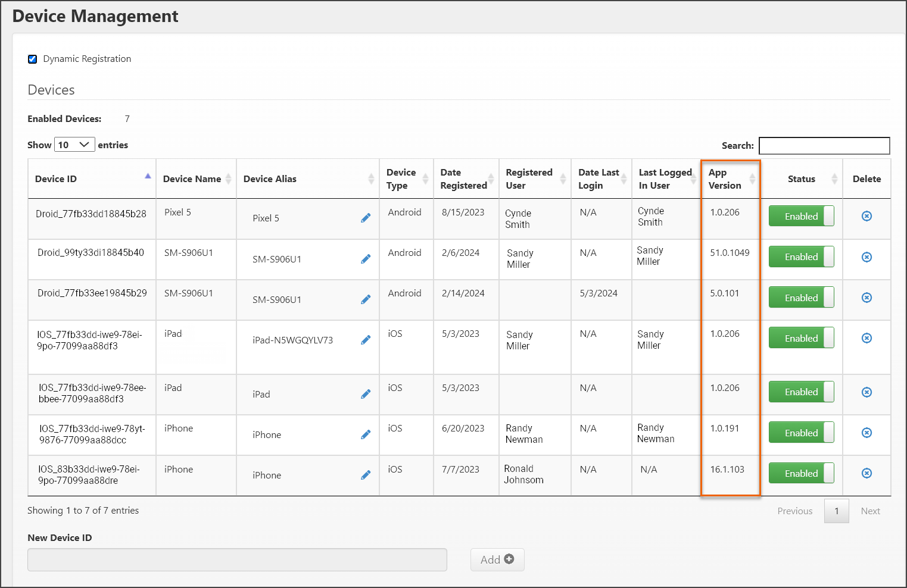Go to Next page of entries
907x588 pixels.
coord(869,511)
